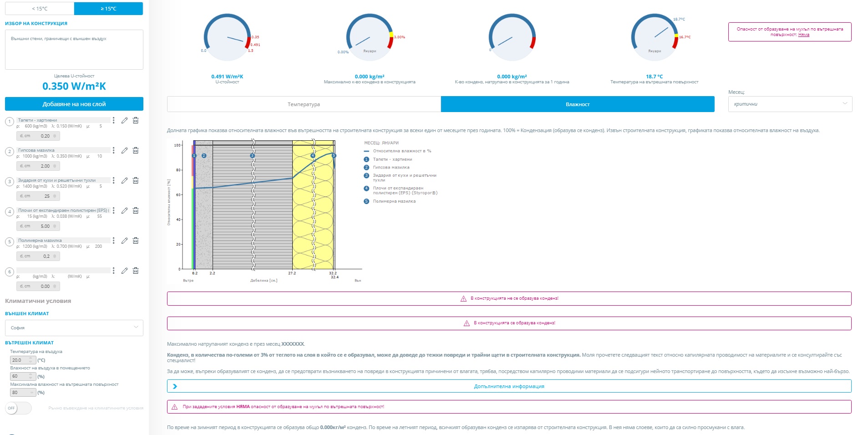Click the air temperature 20.0 stepper field
Image resolution: width=868 pixels, height=435 pixels.
pos(22,360)
